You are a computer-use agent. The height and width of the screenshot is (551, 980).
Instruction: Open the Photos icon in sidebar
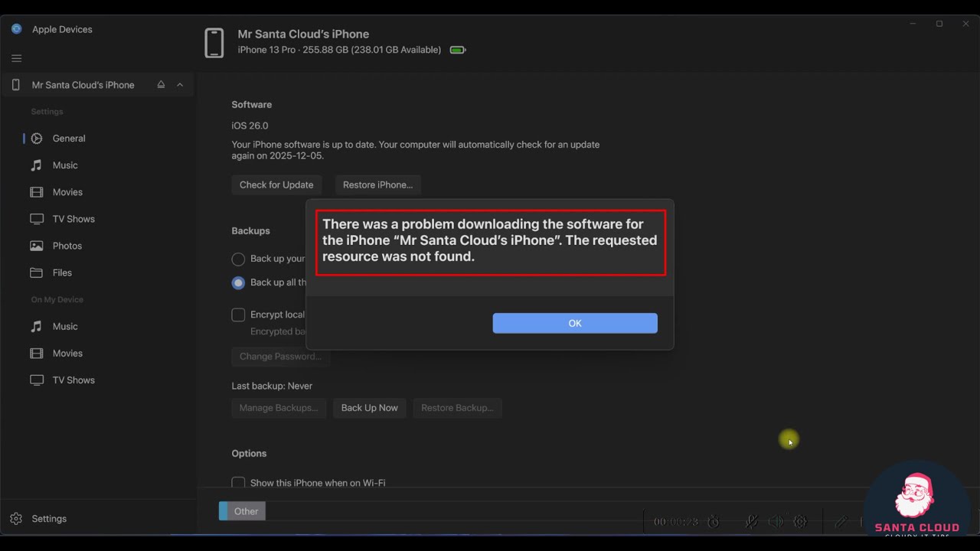point(36,246)
